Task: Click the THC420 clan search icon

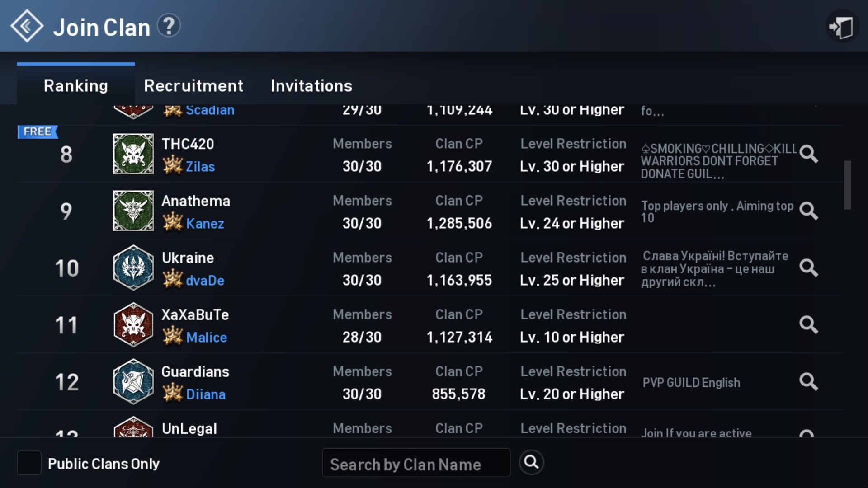Action: pyautogui.click(x=808, y=154)
